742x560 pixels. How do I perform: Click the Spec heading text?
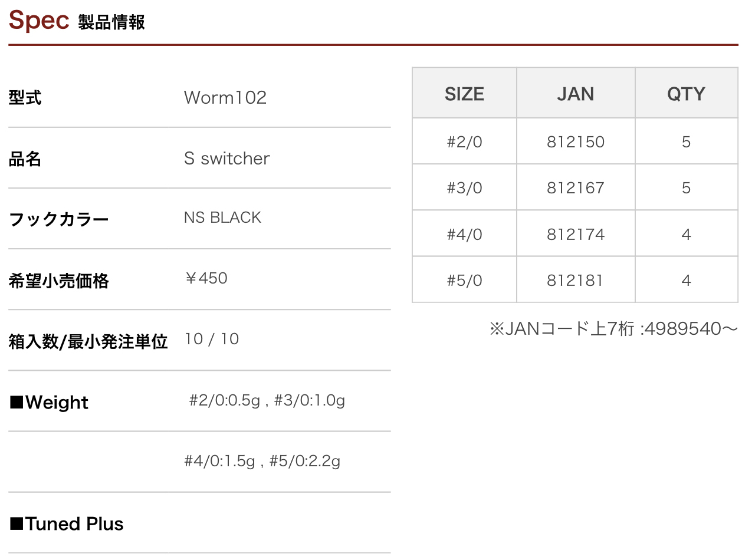click(x=39, y=21)
